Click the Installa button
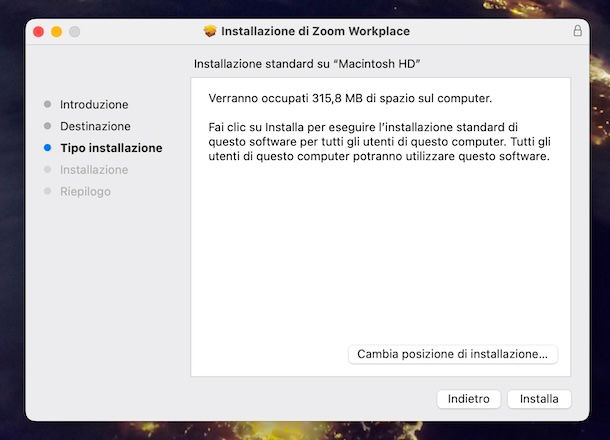 (x=539, y=399)
